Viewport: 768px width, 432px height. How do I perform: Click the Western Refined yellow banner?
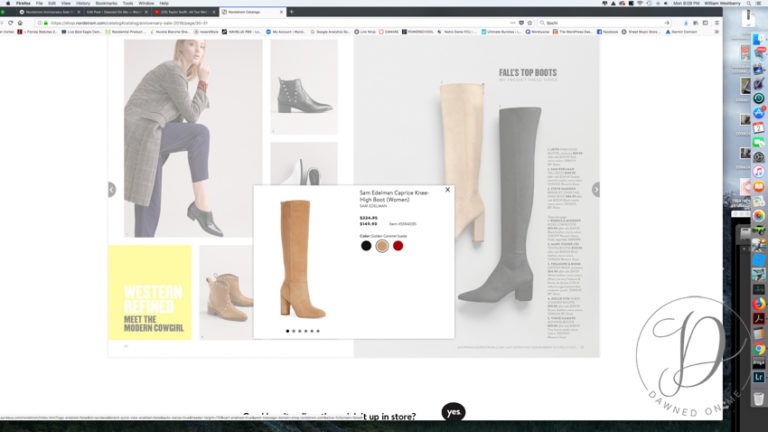149,292
